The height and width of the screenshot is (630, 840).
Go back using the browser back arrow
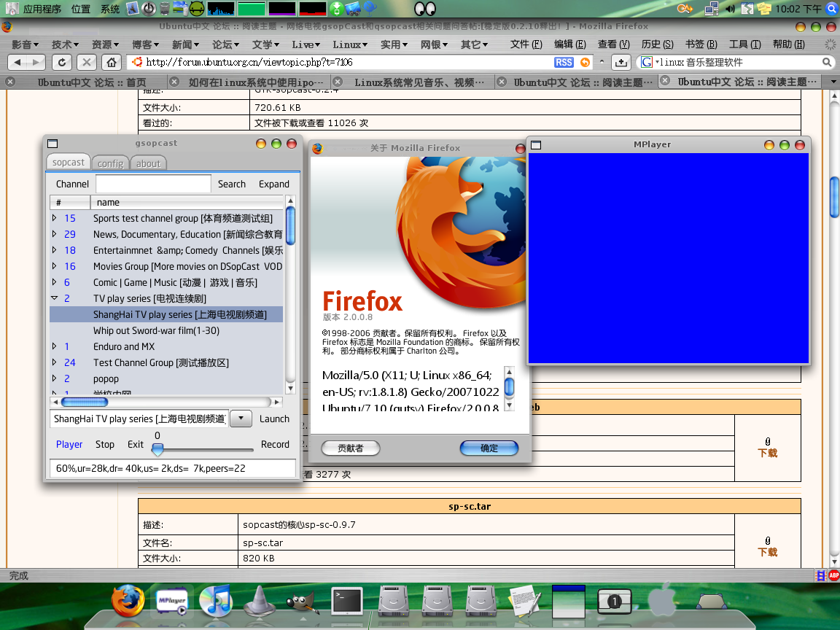[x=17, y=62]
